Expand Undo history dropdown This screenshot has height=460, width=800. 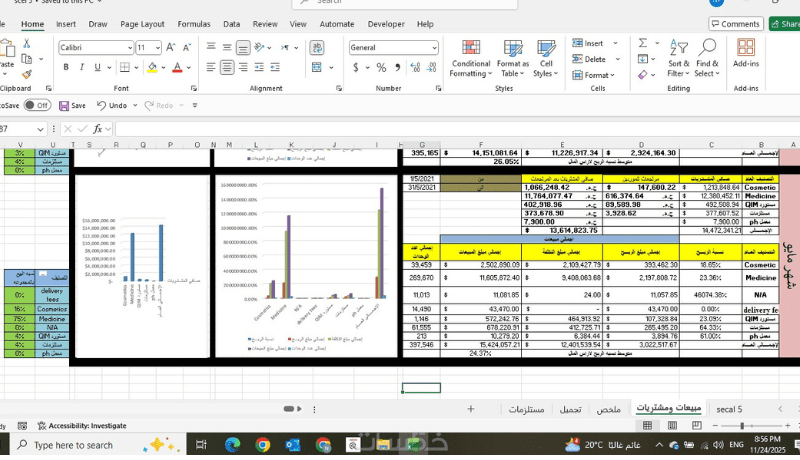tap(135, 106)
